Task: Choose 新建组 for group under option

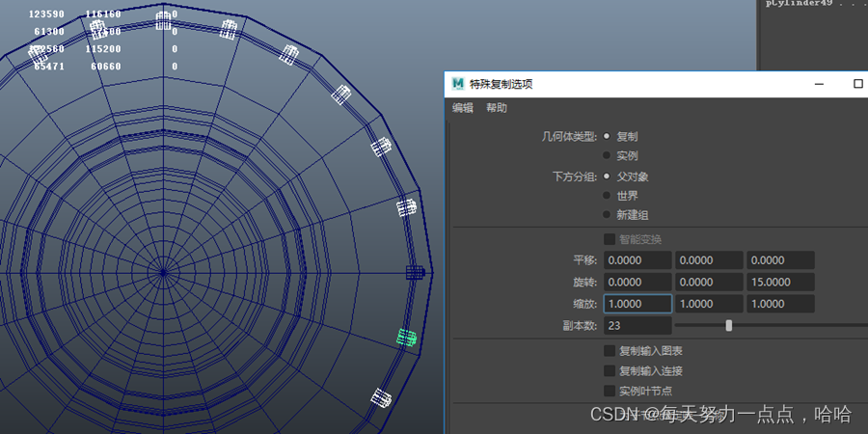Action: pyautogui.click(x=607, y=215)
